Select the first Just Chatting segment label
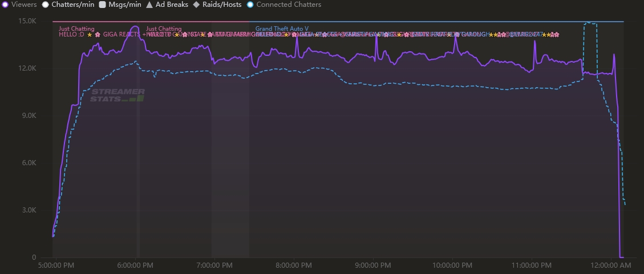The width and height of the screenshot is (644, 274). (76, 28)
